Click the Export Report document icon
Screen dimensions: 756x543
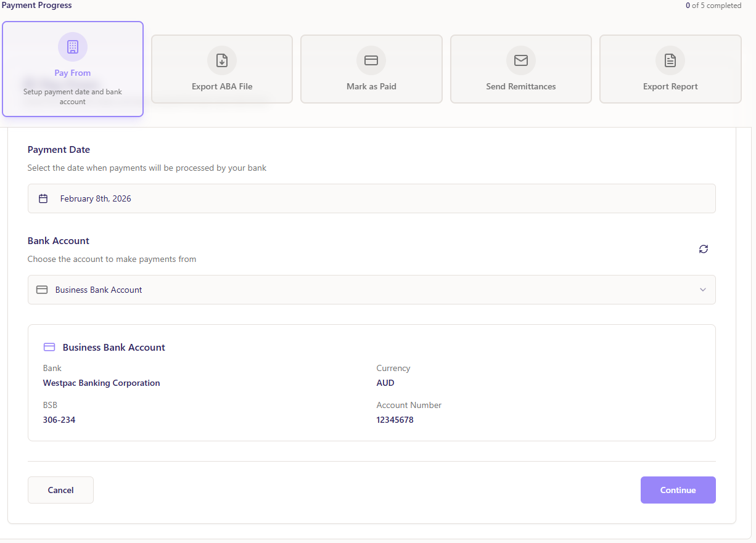pos(670,60)
